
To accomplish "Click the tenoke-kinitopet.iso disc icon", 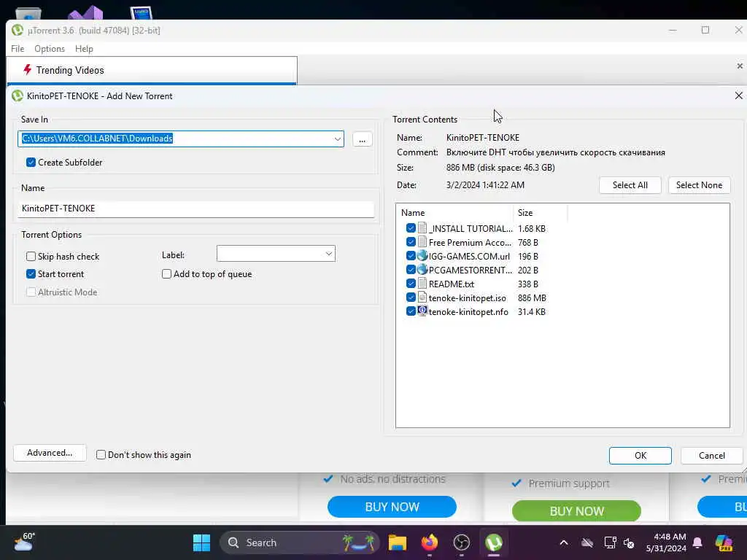I will point(422,297).
